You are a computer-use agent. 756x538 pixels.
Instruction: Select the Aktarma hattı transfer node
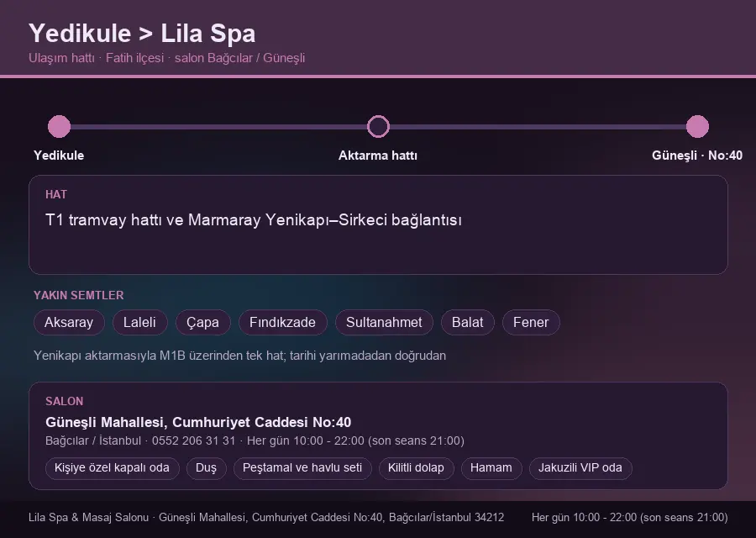click(x=378, y=126)
